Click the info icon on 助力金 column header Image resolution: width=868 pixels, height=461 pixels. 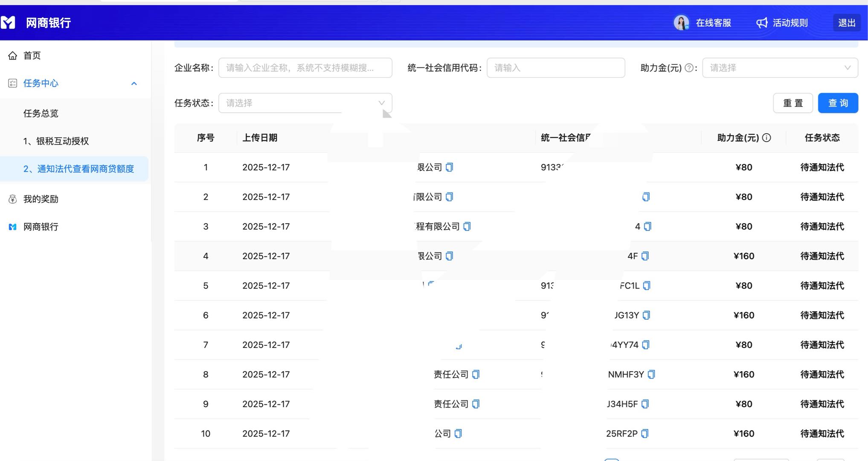766,137
